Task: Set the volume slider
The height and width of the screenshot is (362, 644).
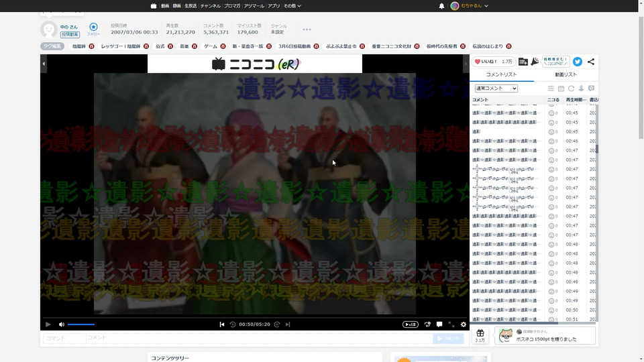Action: click(81, 324)
